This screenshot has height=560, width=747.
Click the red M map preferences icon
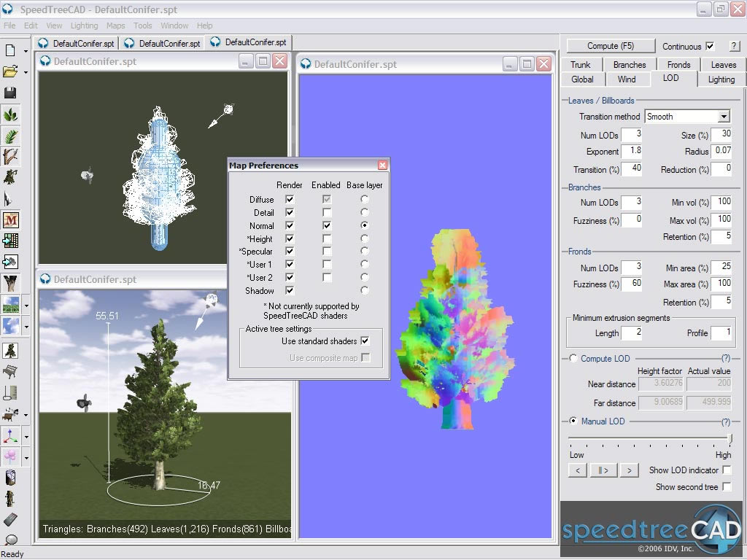10,219
